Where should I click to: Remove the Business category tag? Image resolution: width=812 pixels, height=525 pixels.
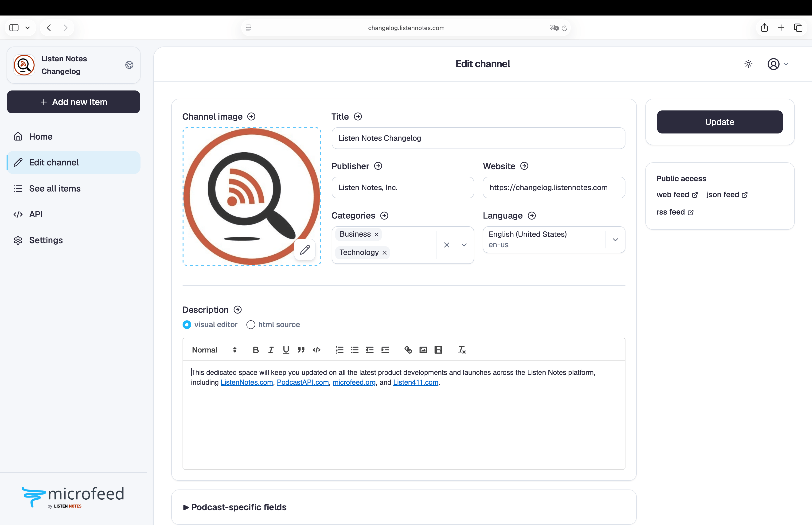377,234
